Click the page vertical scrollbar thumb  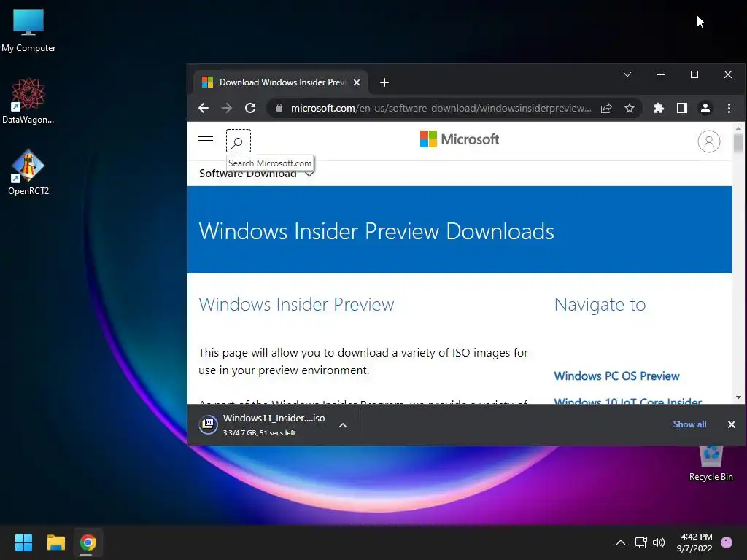point(738,143)
